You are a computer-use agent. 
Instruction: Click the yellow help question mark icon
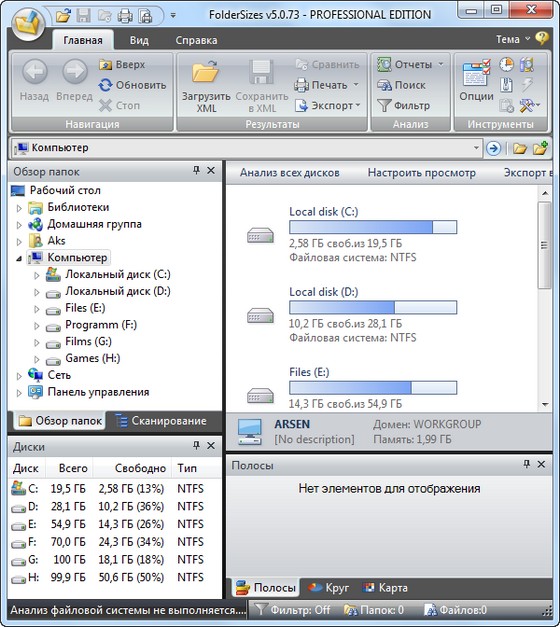coord(542,38)
